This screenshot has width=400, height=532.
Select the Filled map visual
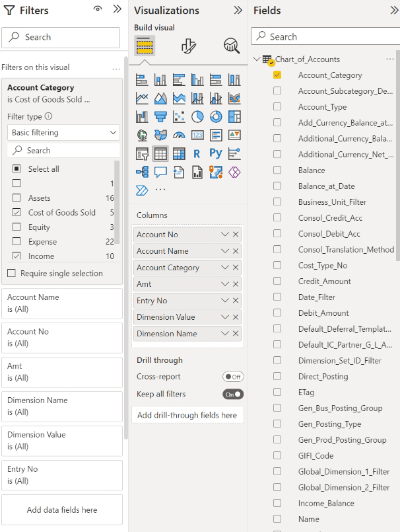click(x=160, y=135)
